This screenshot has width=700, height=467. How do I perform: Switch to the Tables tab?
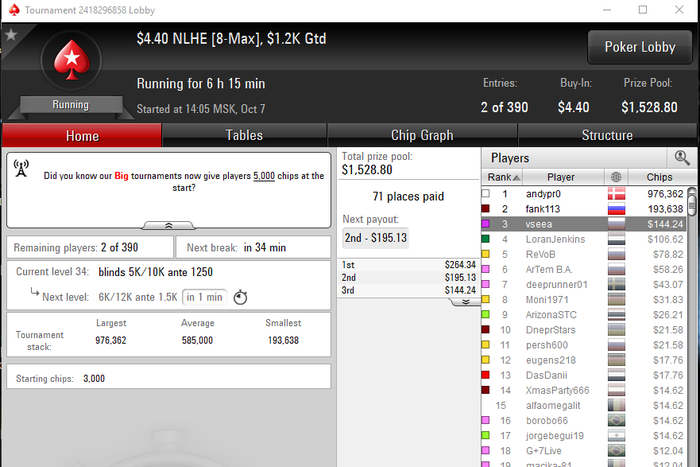pos(244,135)
